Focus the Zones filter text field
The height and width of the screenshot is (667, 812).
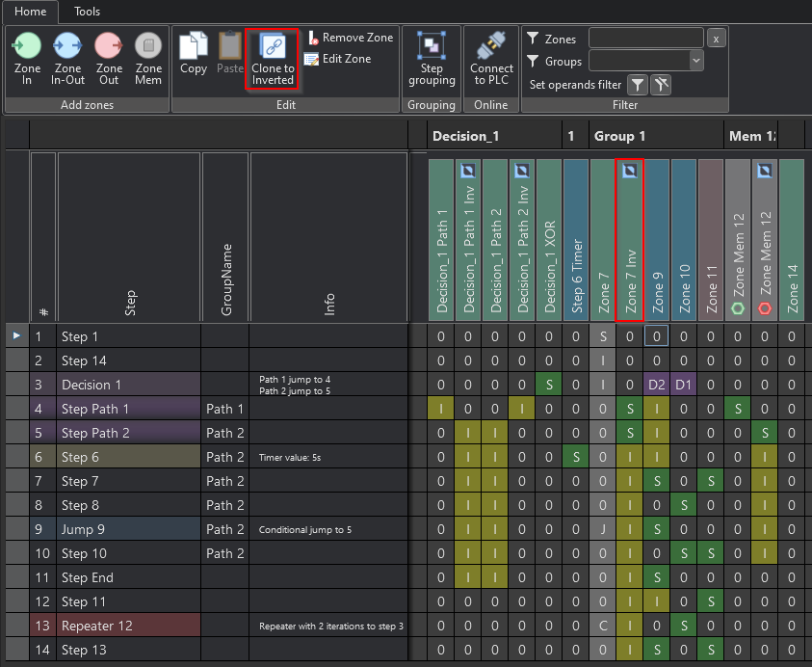point(645,39)
